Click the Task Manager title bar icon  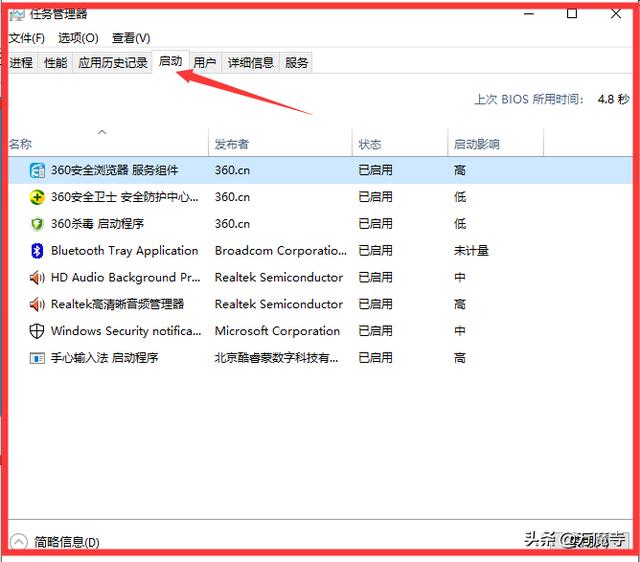[18, 15]
